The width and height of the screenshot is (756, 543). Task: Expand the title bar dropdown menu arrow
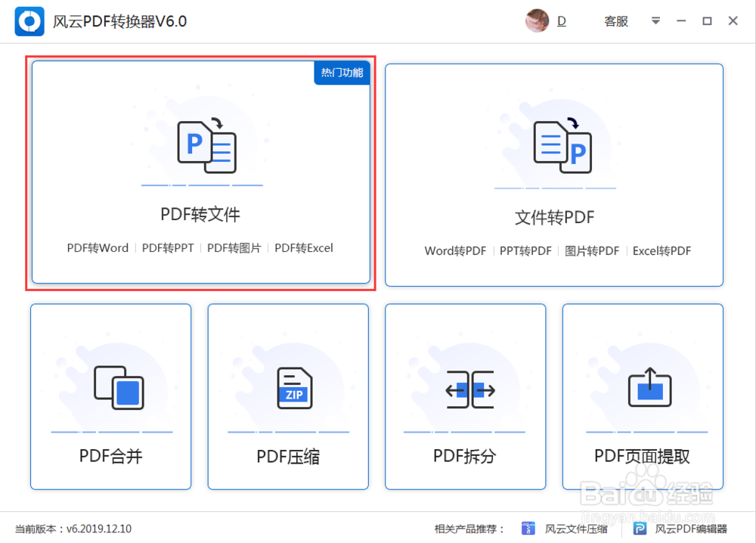(655, 20)
